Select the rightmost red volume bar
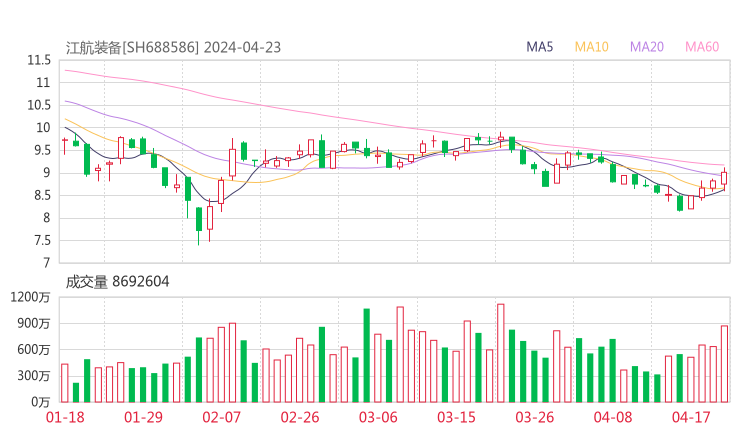 (724, 364)
